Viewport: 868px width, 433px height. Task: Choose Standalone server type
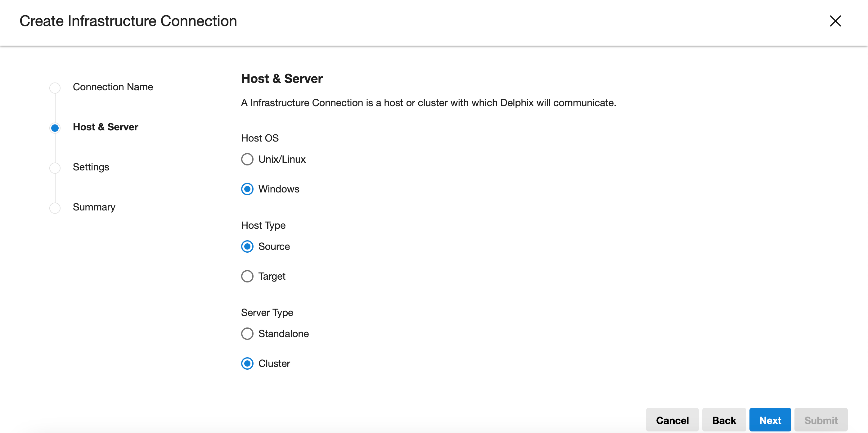point(247,334)
